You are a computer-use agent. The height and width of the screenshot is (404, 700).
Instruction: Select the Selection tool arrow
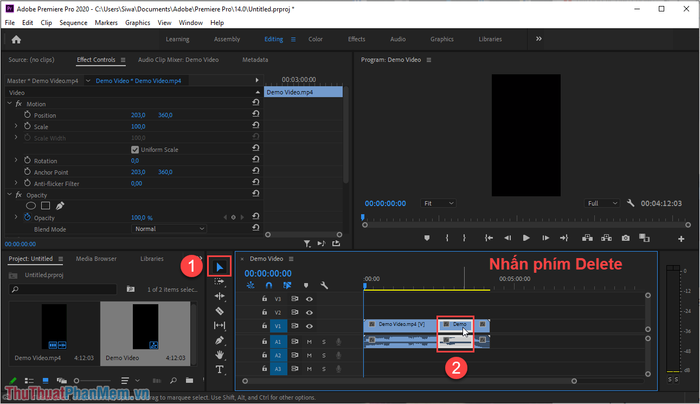pyautogui.click(x=219, y=267)
